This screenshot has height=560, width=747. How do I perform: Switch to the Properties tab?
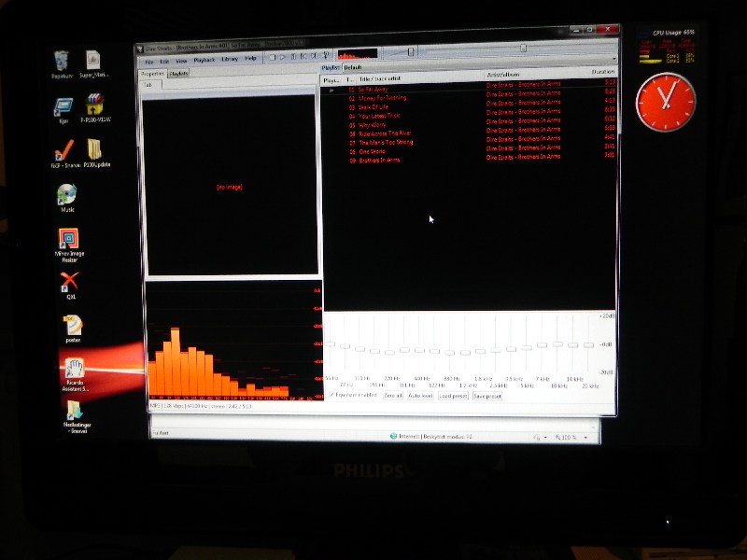(152, 74)
